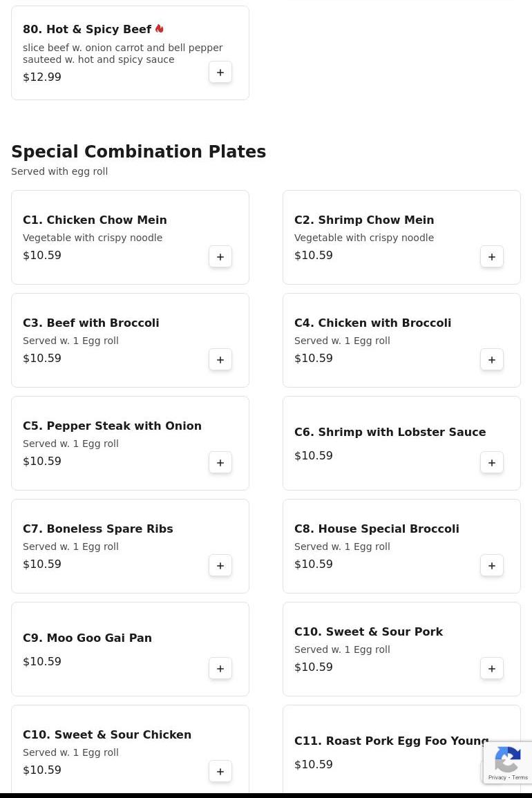Add C10 Sweet & Sour Pork
Screen dimensions: 532x798
click(492, 668)
